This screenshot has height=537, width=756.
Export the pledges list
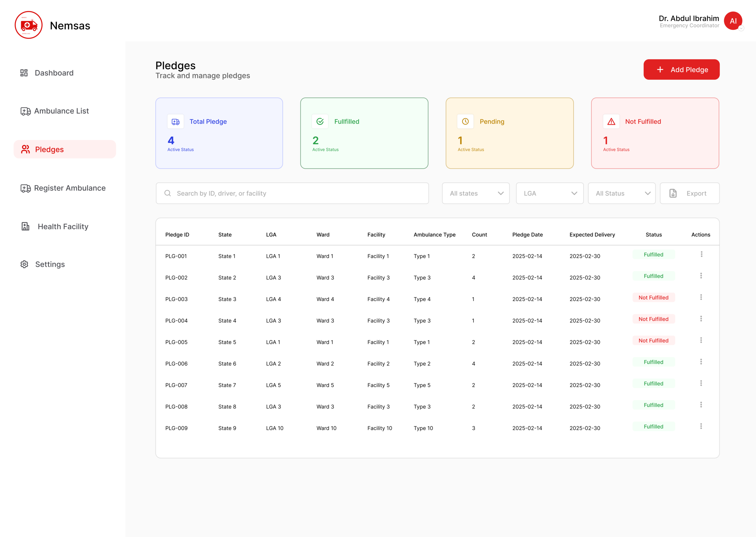tap(690, 194)
